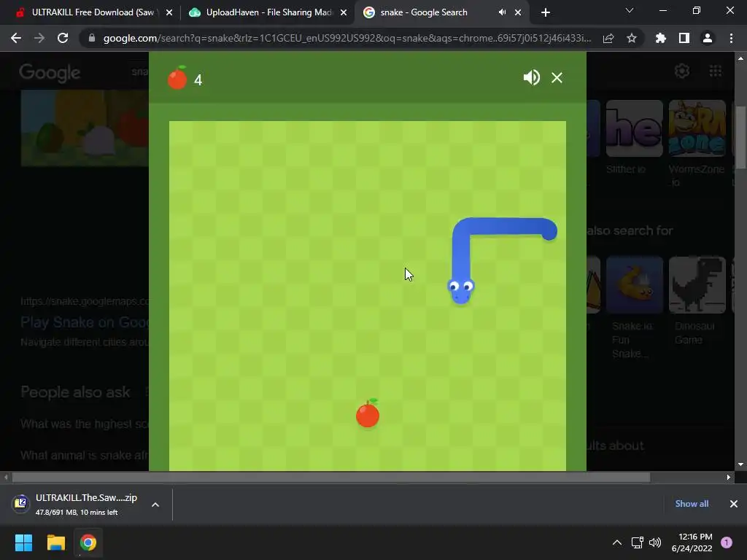
Task: Click the snake's tail end
Action: click(x=549, y=231)
